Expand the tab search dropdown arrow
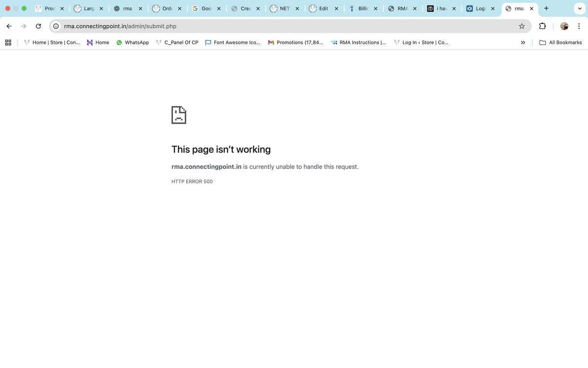Viewport: 588px width, 368px height. 580,8
